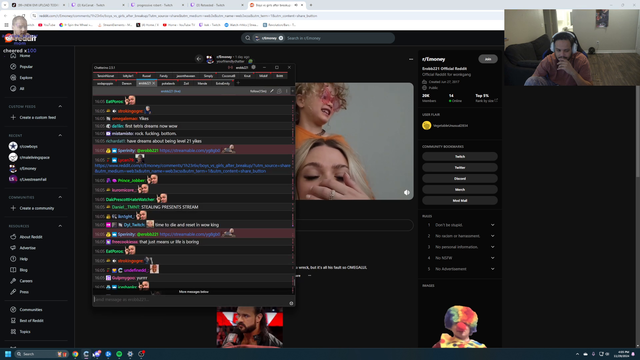This screenshot has width=640, height=360.
Task: Open Chrome from the taskbar
Action: click(x=75, y=354)
